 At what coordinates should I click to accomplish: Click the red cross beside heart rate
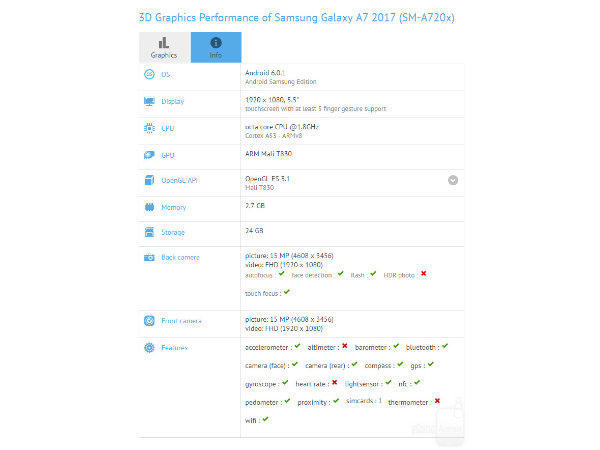point(335,382)
